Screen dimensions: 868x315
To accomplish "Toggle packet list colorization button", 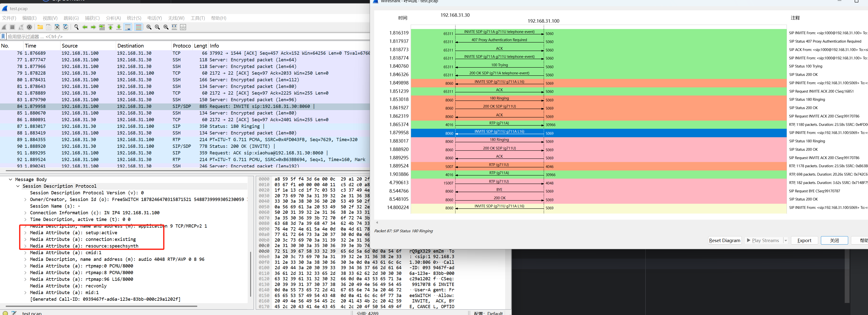I will point(138,27).
